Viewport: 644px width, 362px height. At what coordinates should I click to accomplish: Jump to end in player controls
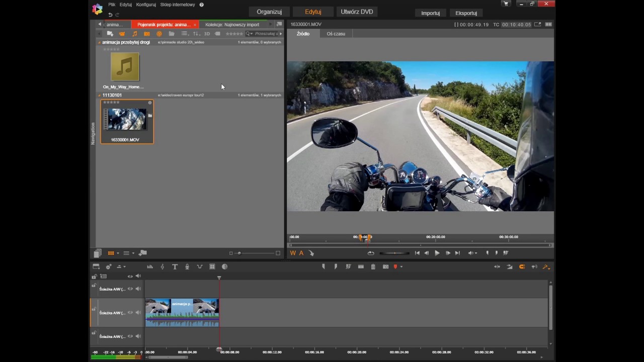click(x=457, y=253)
